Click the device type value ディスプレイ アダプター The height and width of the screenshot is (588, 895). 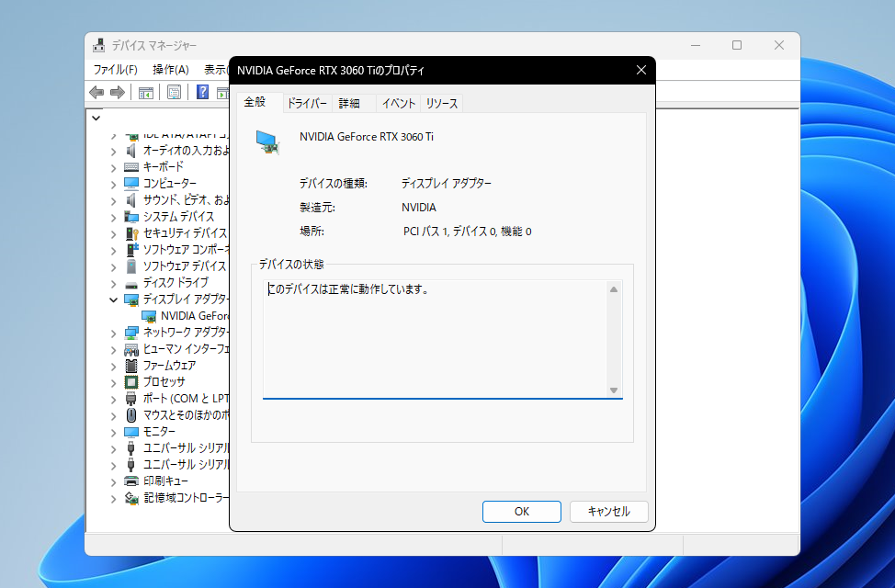click(447, 183)
